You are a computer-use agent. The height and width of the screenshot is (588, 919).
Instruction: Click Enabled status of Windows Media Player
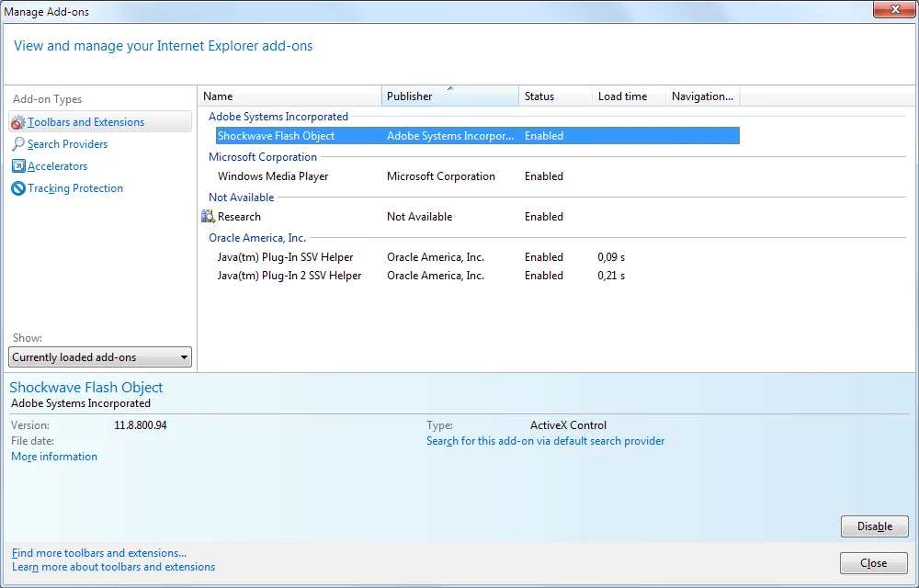pyautogui.click(x=544, y=176)
